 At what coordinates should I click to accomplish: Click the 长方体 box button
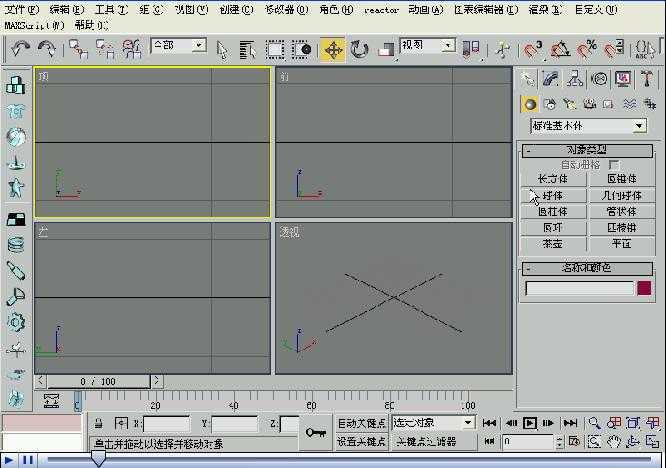click(x=553, y=179)
